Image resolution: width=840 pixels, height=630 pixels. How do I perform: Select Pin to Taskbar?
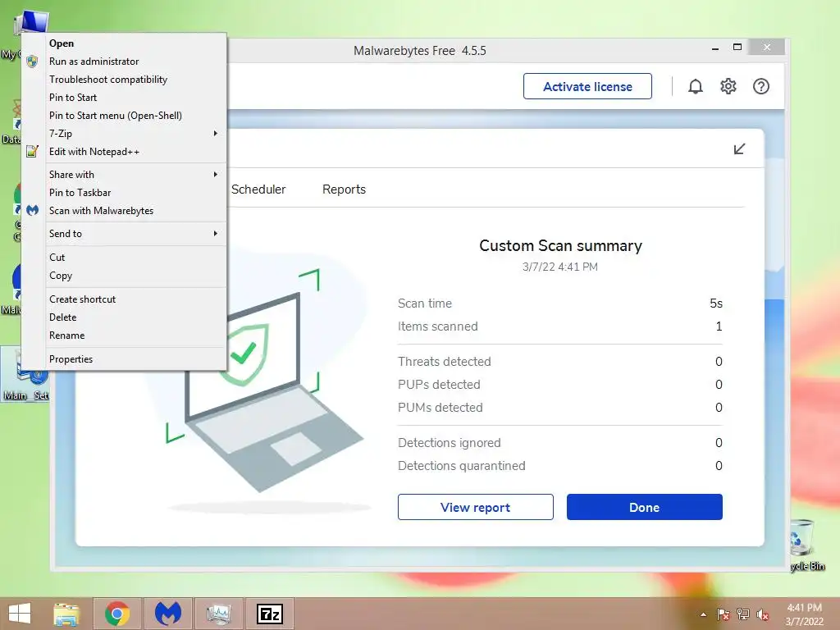click(124, 193)
